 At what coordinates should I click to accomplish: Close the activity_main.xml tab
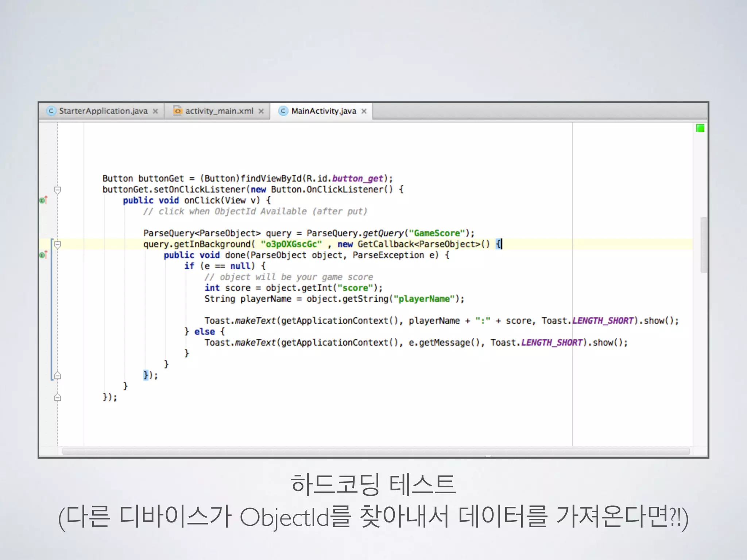[261, 111]
